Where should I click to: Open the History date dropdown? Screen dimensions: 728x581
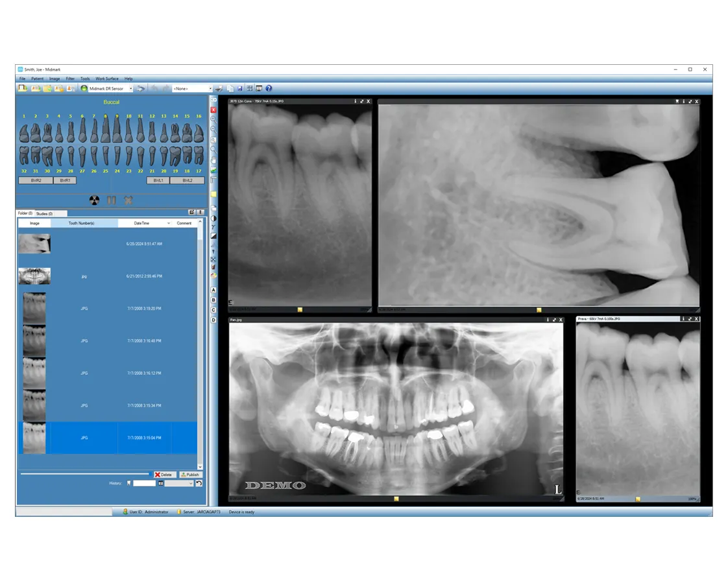coord(191,483)
